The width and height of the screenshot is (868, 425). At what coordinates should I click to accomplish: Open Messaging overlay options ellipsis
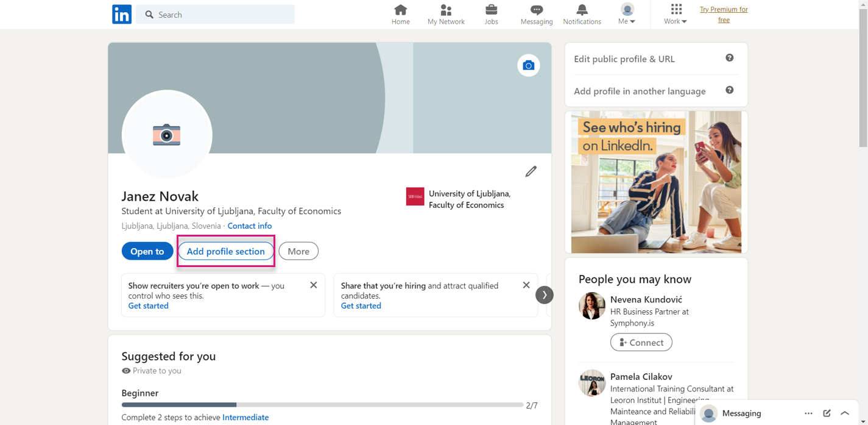coord(808,413)
